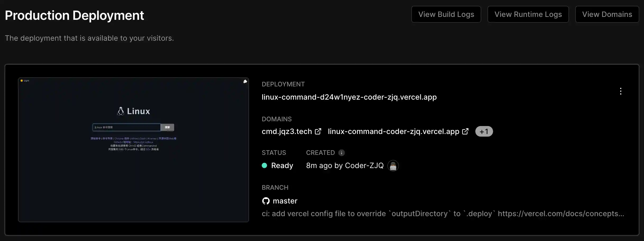Click the DOMAINS section label
Image resolution: width=644 pixels, height=241 pixels.
(277, 119)
